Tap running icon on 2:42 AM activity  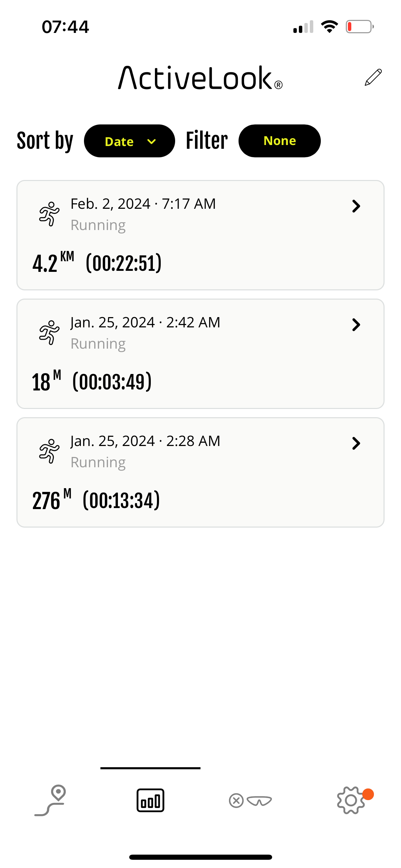[49, 333]
